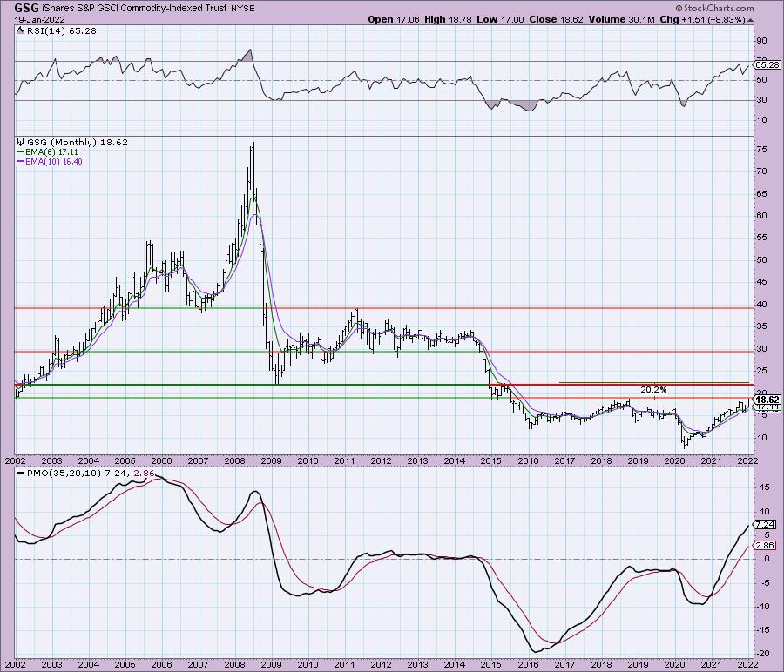Click the 18.62 price tag on the right axis
This screenshot has height=672, width=784.
pos(767,400)
